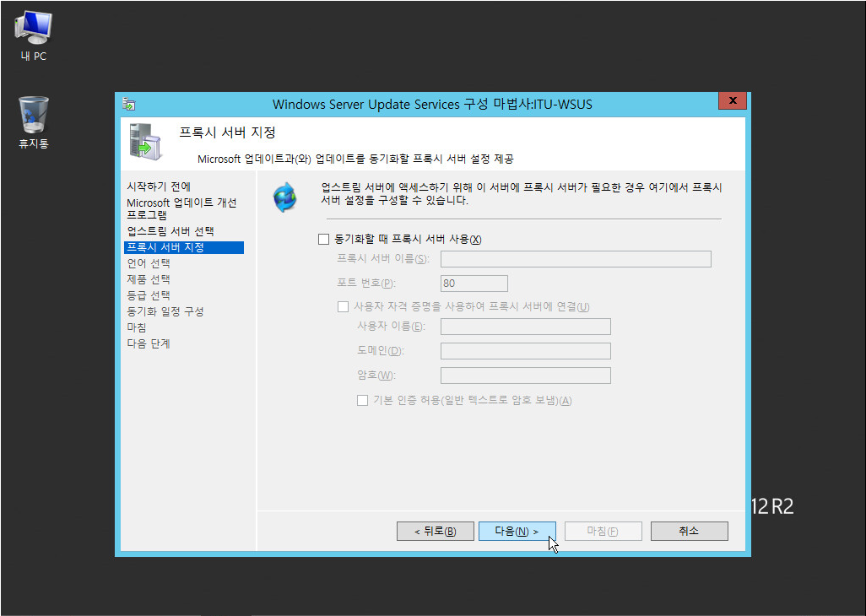
Task: Open the 내 PC desktop icon
Action: pyautogui.click(x=33, y=29)
